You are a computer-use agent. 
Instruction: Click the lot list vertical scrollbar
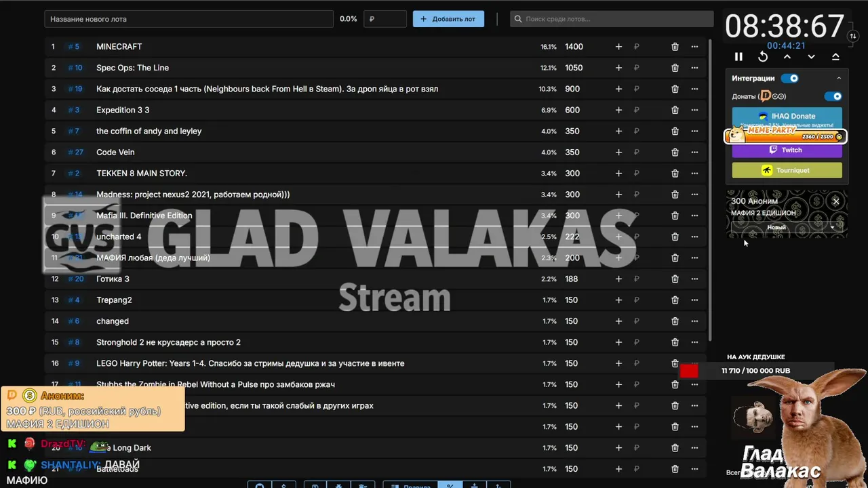[x=710, y=190]
